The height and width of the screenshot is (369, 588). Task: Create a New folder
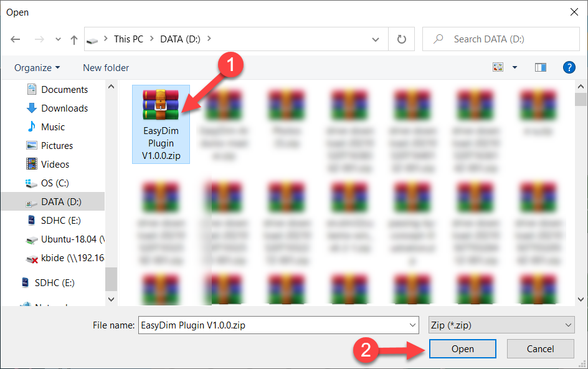click(x=106, y=67)
